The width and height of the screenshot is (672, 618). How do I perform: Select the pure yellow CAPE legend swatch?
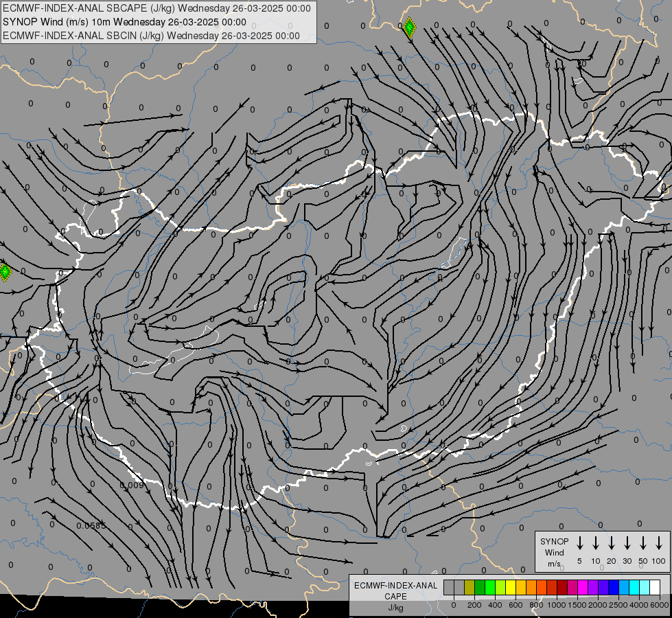tap(511, 587)
